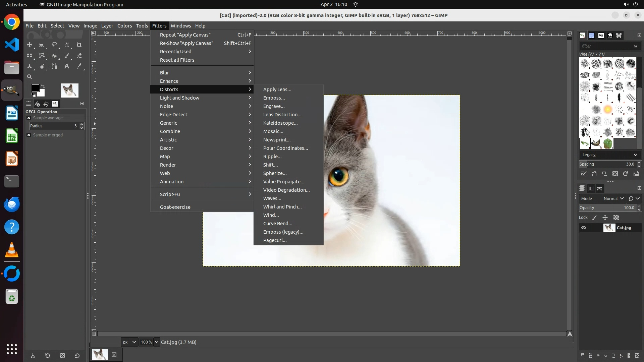The width and height of the screenshot is (644, 362).
Task: Select the Eraser tool
Action: click(x=79, y=56)
